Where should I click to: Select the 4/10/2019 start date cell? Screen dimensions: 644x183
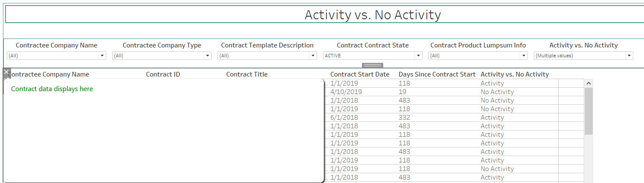click(x=346, y=92)
